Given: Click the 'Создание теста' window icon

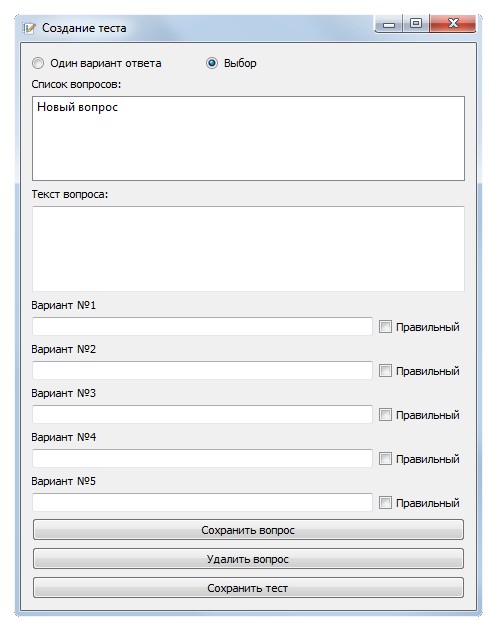Looking at the screenshot, I should tap(29, 28).
